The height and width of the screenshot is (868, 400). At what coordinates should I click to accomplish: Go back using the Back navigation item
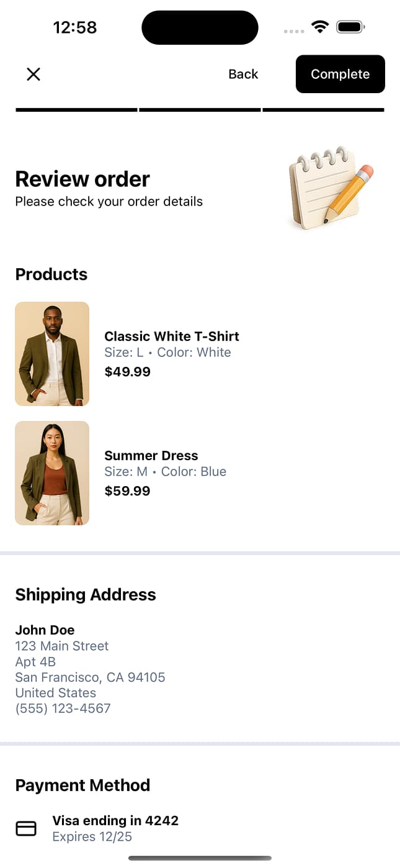point(243,74)
